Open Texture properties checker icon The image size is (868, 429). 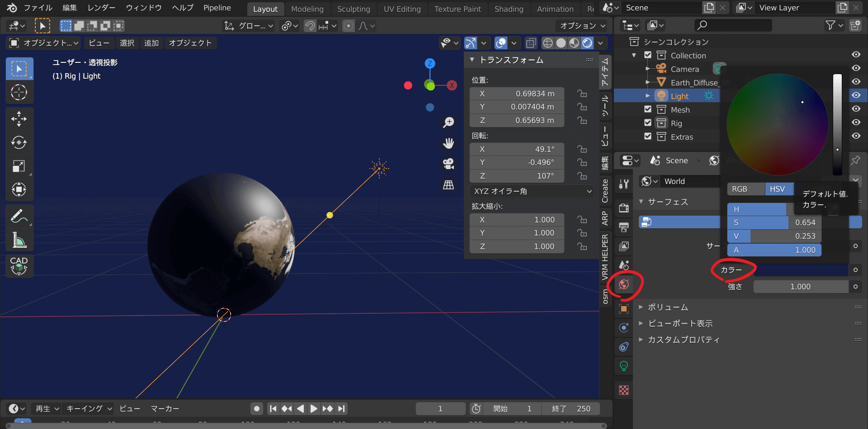coord(624,390)
